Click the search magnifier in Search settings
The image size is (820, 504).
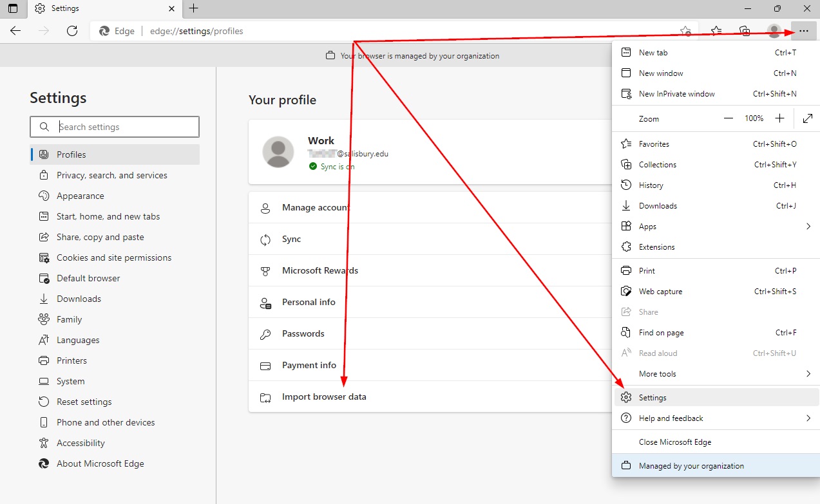click(x=44, y=126)
